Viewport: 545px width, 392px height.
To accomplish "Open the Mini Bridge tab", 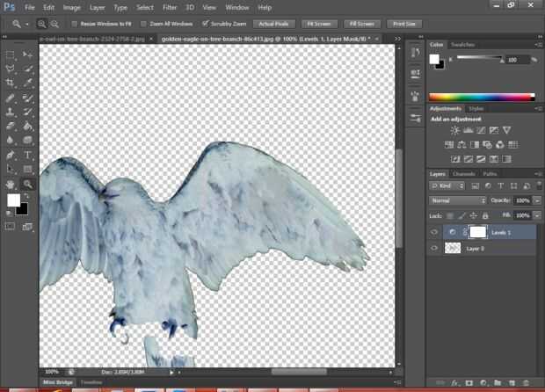I will (58, 382).
